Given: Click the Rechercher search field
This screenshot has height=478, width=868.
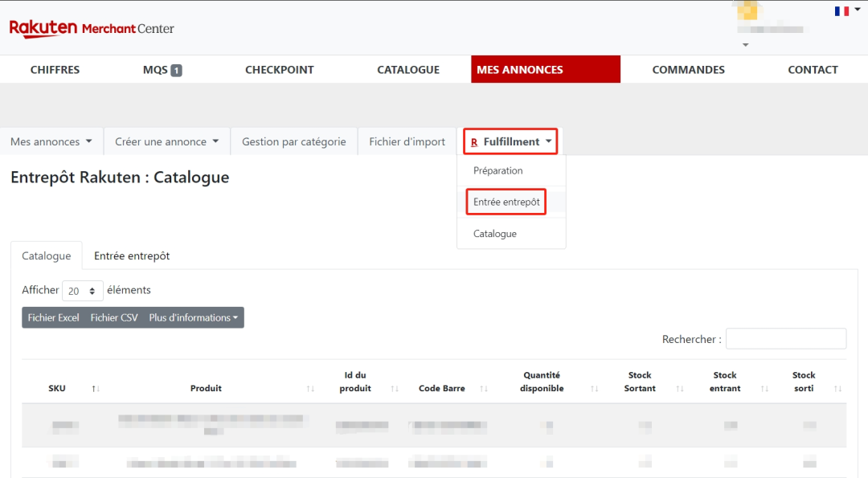Looking at the screenshot, I should pyautogui.click(x=785, y=339).
